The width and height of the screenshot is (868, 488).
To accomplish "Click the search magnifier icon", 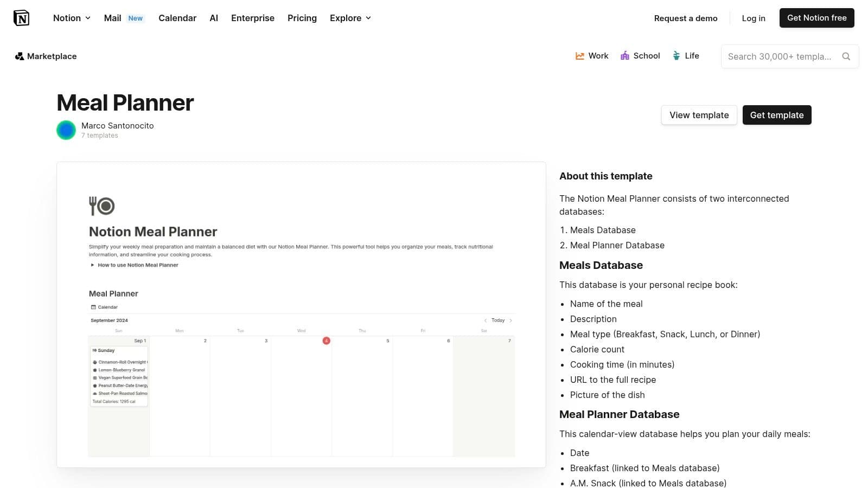I will [846, 56].
